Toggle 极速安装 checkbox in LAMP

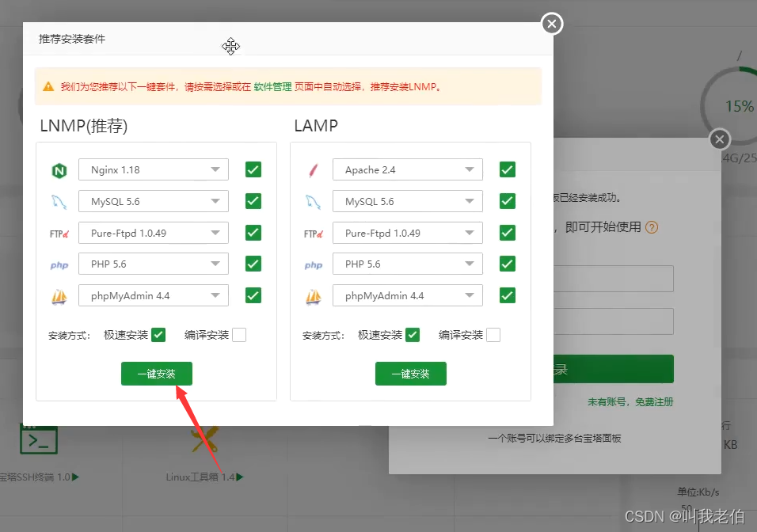(x=413, y=335)
